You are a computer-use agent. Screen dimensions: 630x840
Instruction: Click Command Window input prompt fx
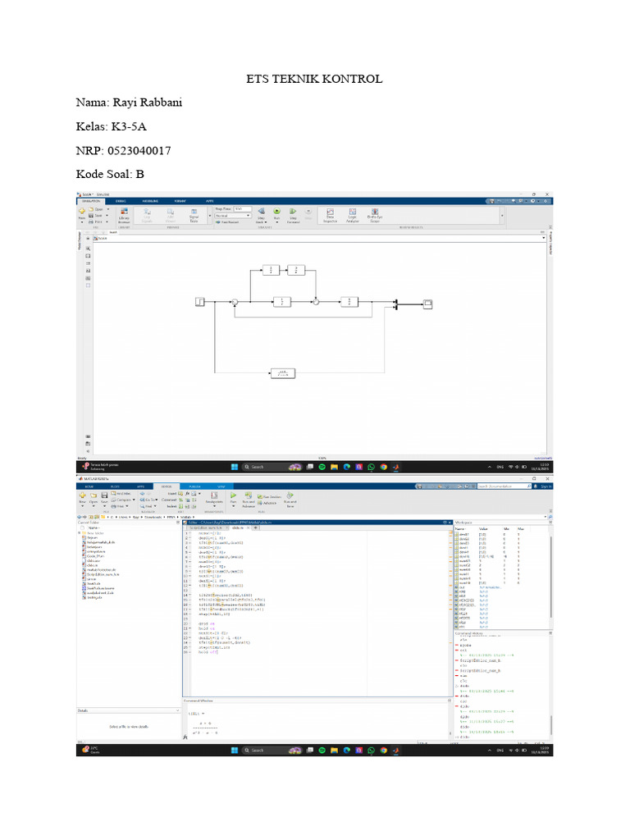pyautogui.click(x=185, y=737)
